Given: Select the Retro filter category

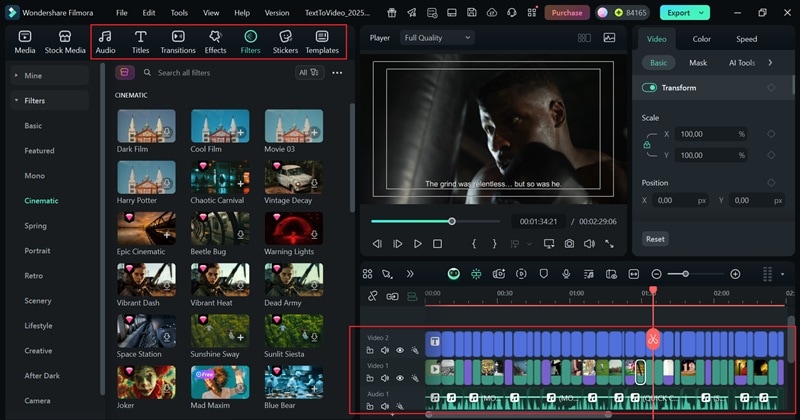Looking at the screenshot, I should point(34,276).
